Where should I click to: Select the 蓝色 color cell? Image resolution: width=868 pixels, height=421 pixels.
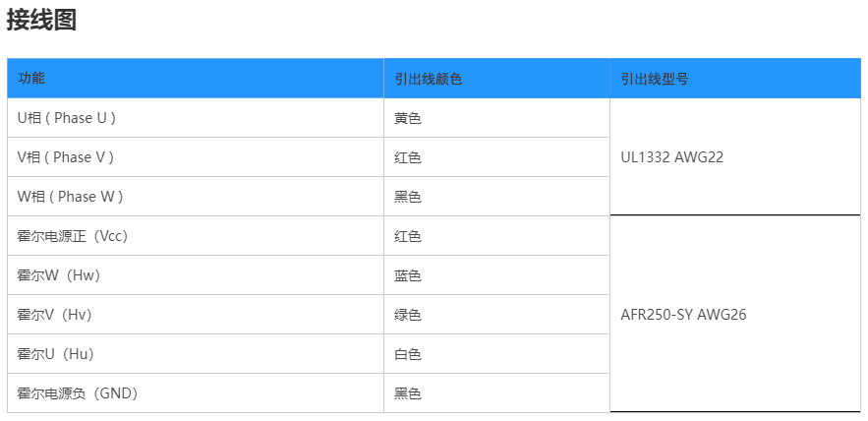coord(408,275)
